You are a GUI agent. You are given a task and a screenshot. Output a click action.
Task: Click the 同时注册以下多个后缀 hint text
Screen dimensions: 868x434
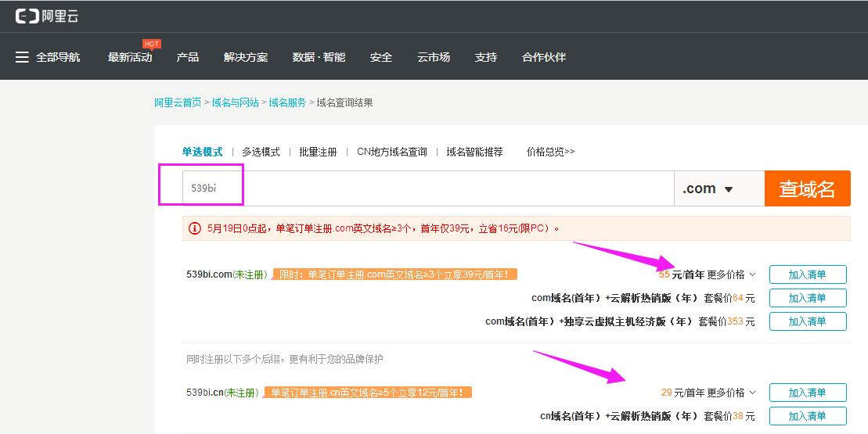click(x=285, y=360)
